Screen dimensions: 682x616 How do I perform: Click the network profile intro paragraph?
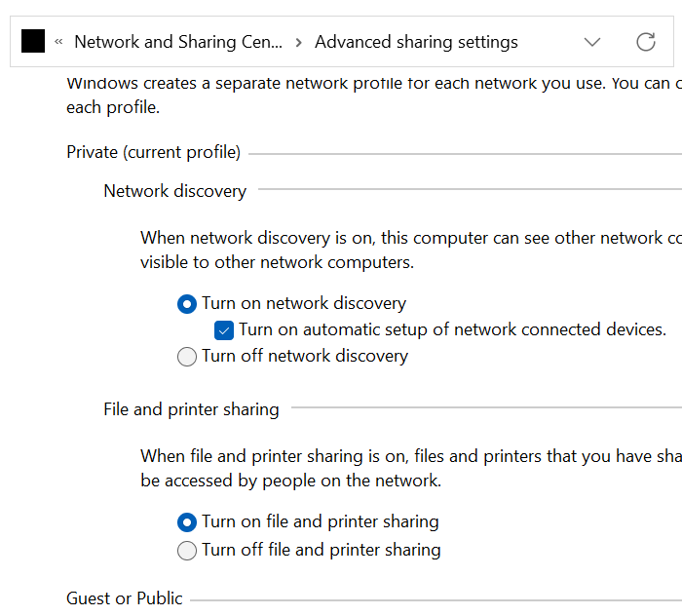click(374, 95)
